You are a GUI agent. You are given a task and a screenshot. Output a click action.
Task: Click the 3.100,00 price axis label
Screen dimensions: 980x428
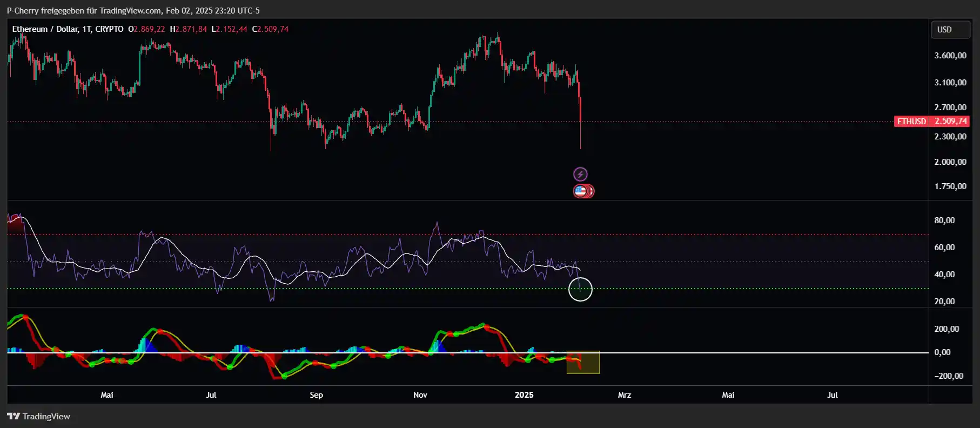click(x=950, y=83)
